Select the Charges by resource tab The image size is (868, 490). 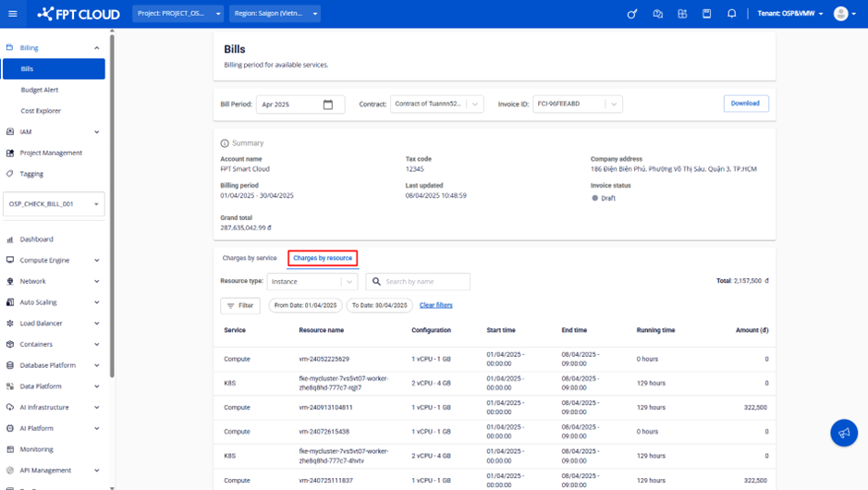click(x=323, y=258)
